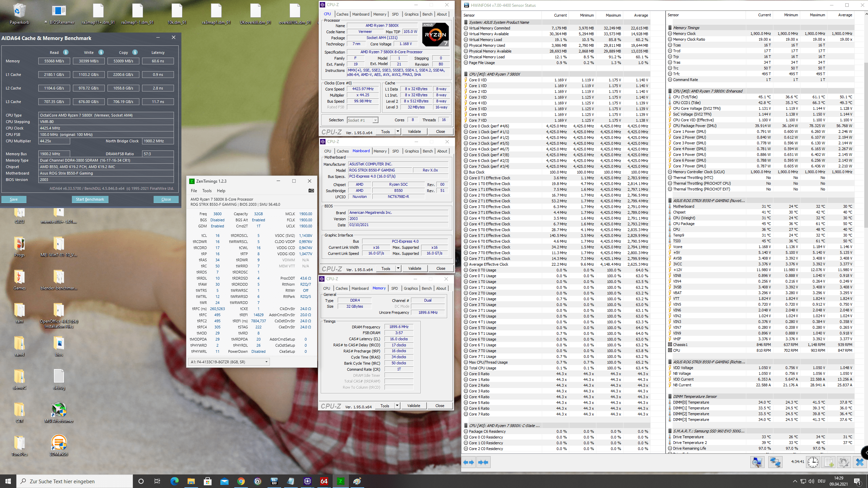The width and height of the screenshot is (868, 488).
Task: Click blue X icon in HWiNFO toolbar
Action: 860,462
